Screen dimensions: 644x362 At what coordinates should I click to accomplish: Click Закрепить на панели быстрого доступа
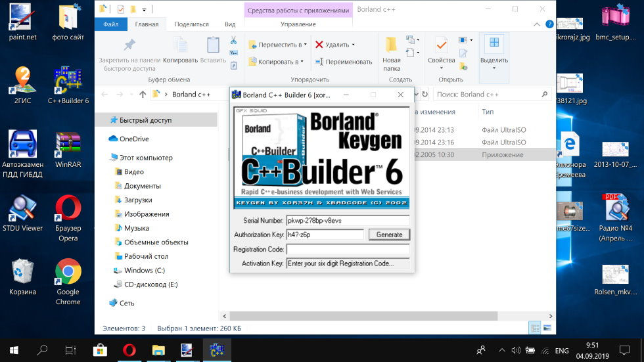tap(129, 55)
